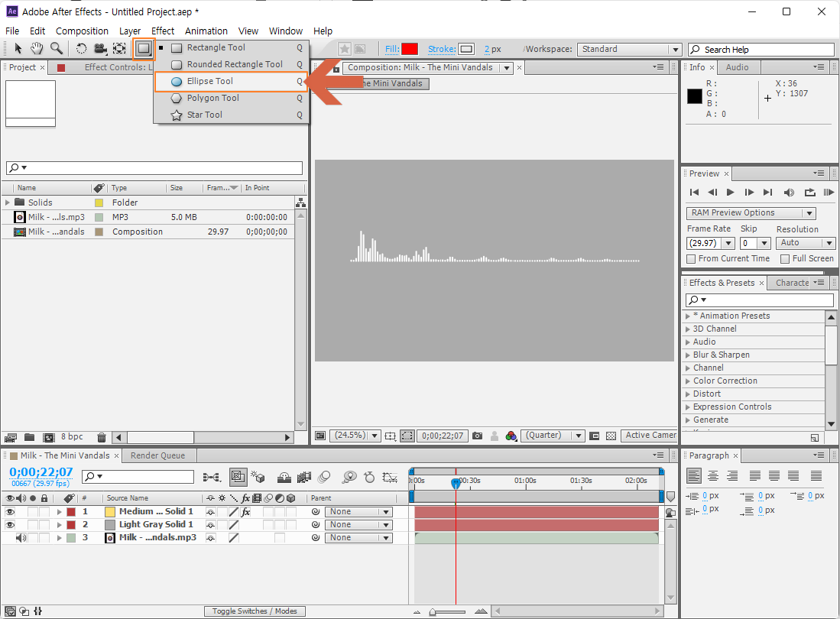Screen dimensions: 840x619
Task: Click the Stroke color swatch
Action: (x=466, y=49)
